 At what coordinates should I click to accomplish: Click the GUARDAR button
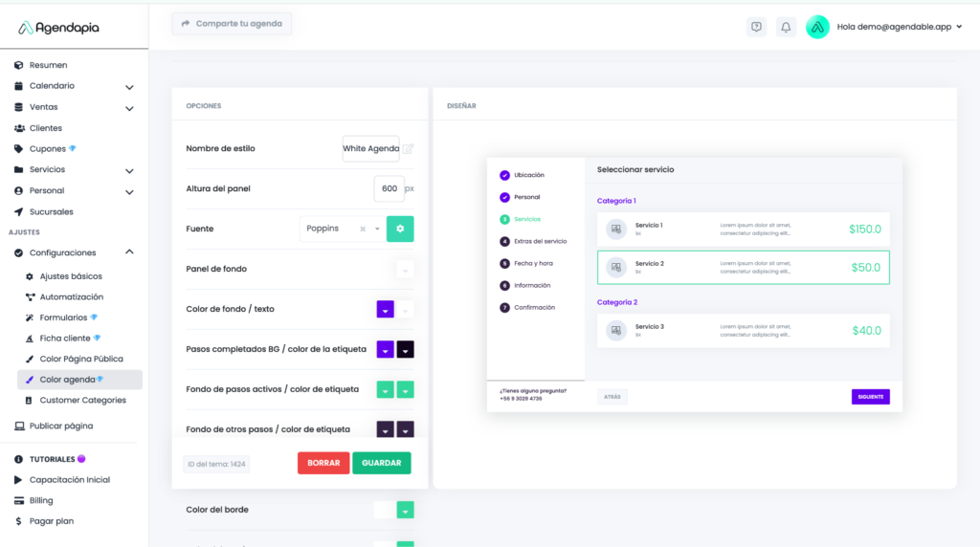point(381,463)
